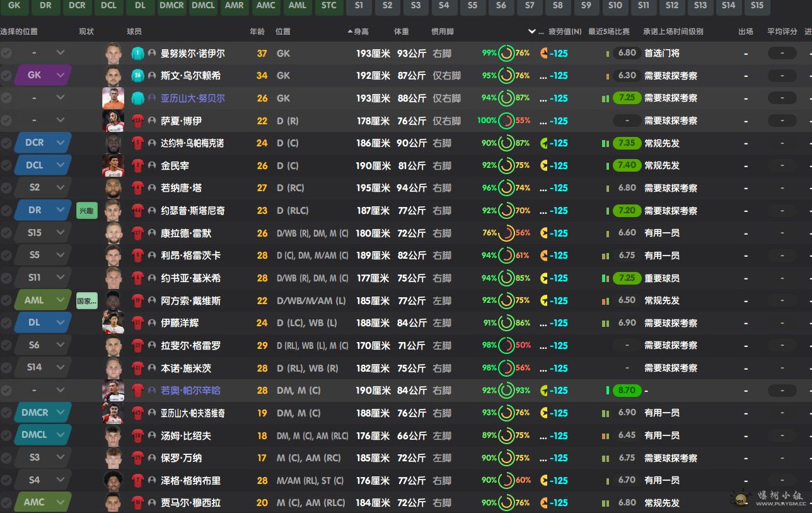Click 伊藤洋辉's face photo
Viewport: 812px width, 513px height.
113,323
